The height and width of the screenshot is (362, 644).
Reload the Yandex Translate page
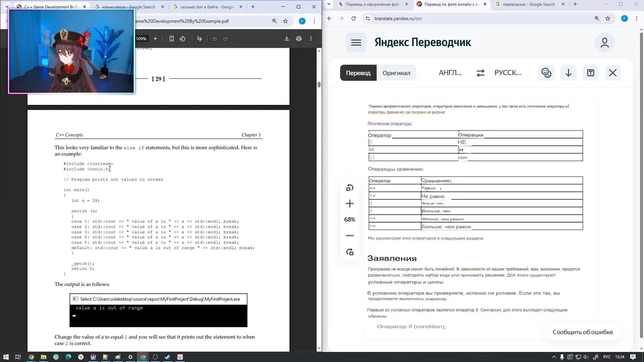tap(354, 18)
